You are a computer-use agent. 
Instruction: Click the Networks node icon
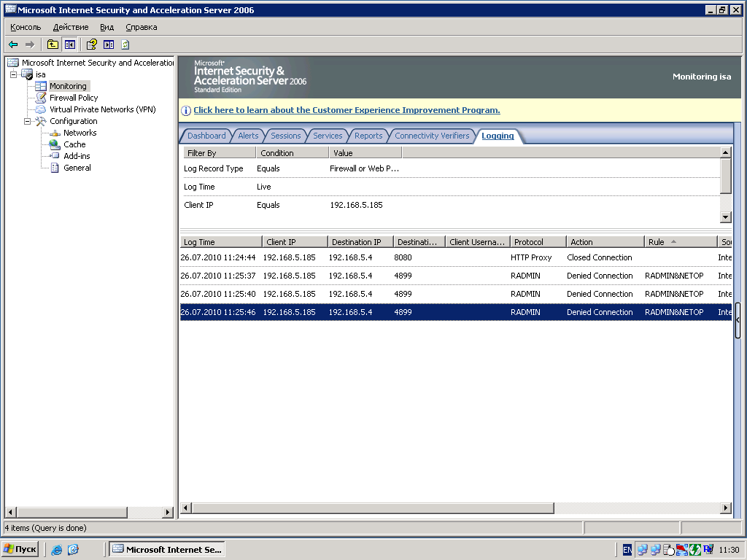click(x=55, y=133)
